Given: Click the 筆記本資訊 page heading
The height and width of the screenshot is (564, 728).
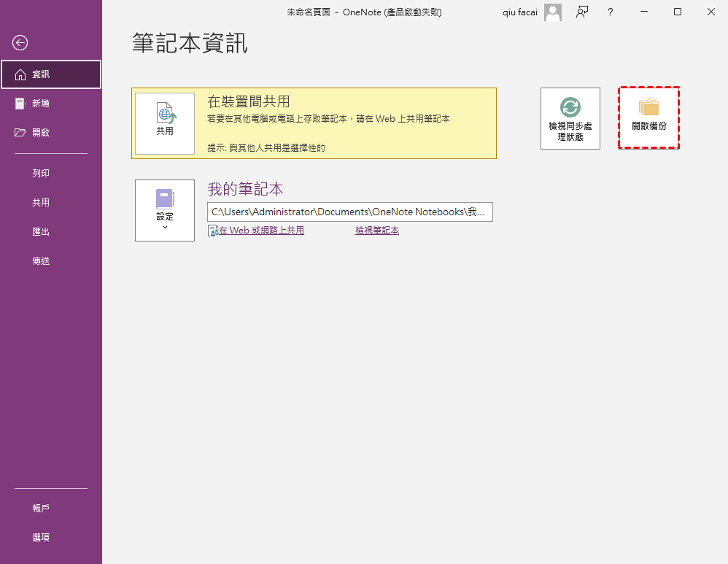Looking at the screenshot, I should coord(190,43).
